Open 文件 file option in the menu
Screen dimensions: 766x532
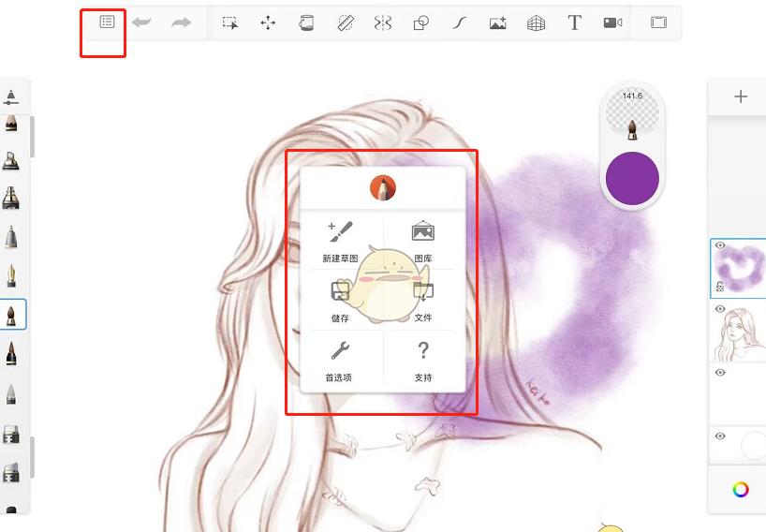pyautogui.click(x=422, y=302)
